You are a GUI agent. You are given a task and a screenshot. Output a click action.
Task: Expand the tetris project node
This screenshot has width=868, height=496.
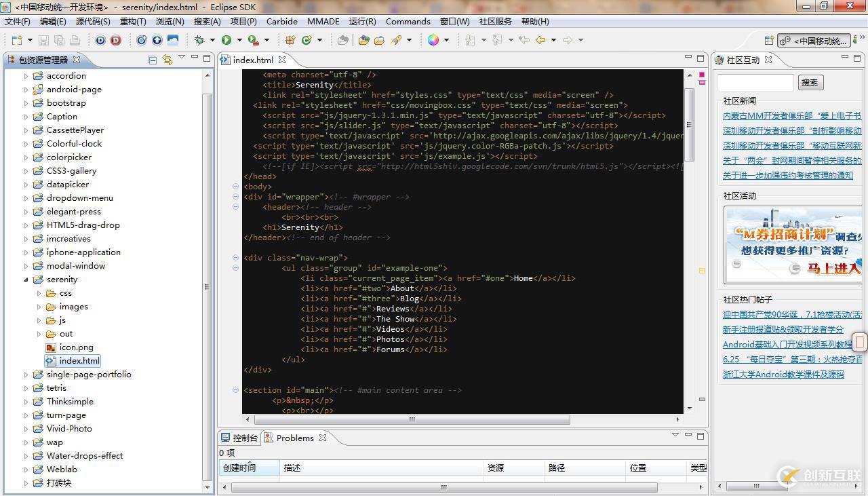[26, 388]
